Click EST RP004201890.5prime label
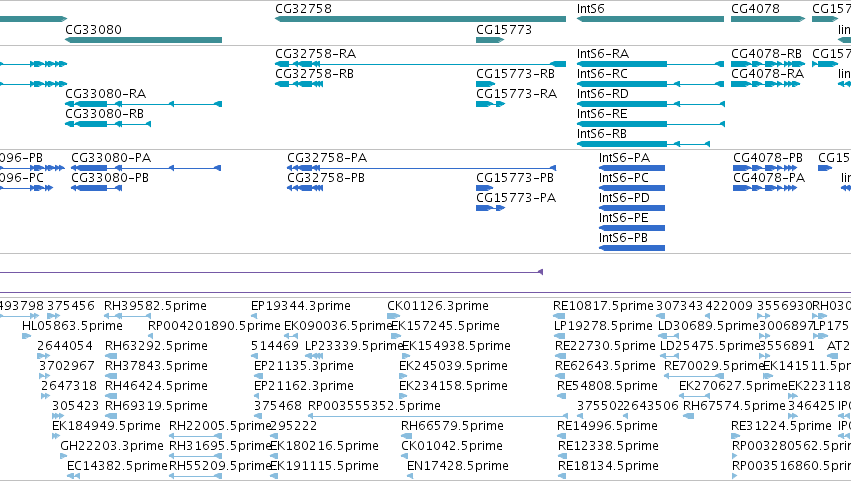Viewport: 851px width, 481px height. [x=214, y=326]
